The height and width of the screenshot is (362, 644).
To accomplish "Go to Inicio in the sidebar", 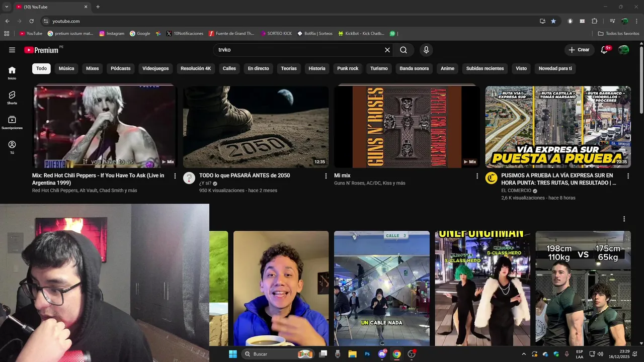I will [12, 73].
